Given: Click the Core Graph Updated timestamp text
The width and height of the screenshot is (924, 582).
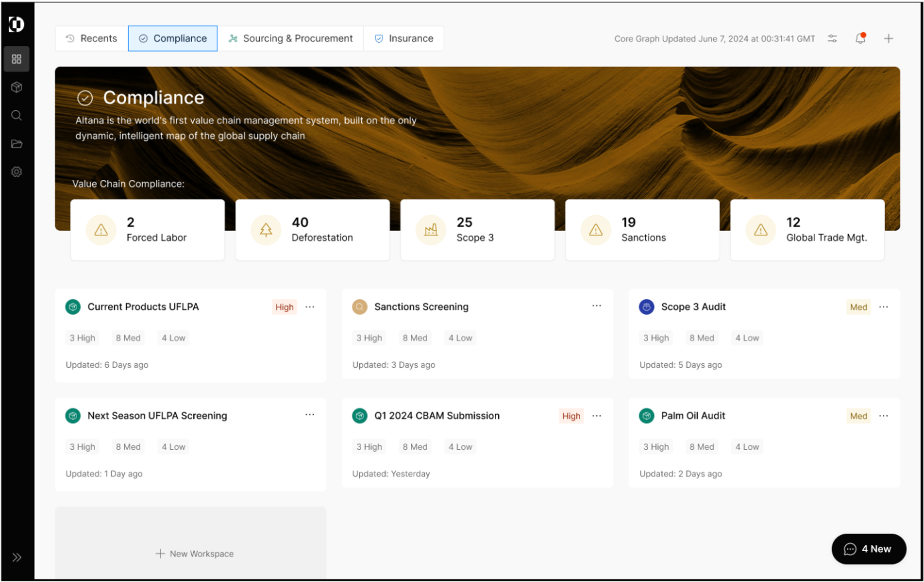Looking at the screenshot, I should click(x=714, y=39).
